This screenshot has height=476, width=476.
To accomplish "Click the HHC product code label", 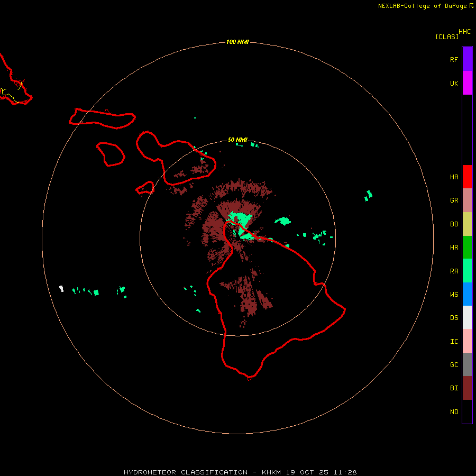I will coord(464,32).
